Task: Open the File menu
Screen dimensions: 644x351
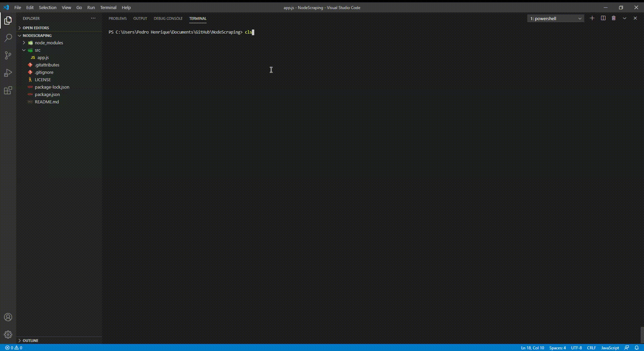Action: click(17, 7)
